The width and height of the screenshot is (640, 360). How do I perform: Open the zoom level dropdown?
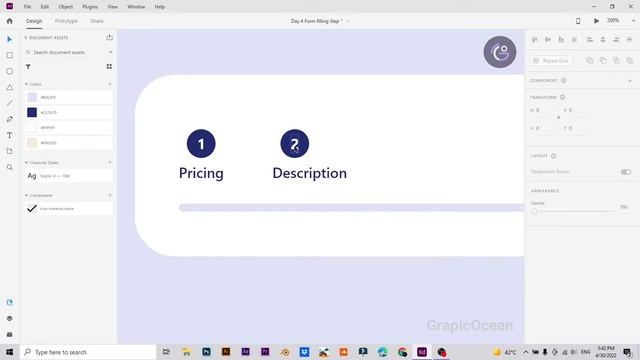click(x=633, y=20)
